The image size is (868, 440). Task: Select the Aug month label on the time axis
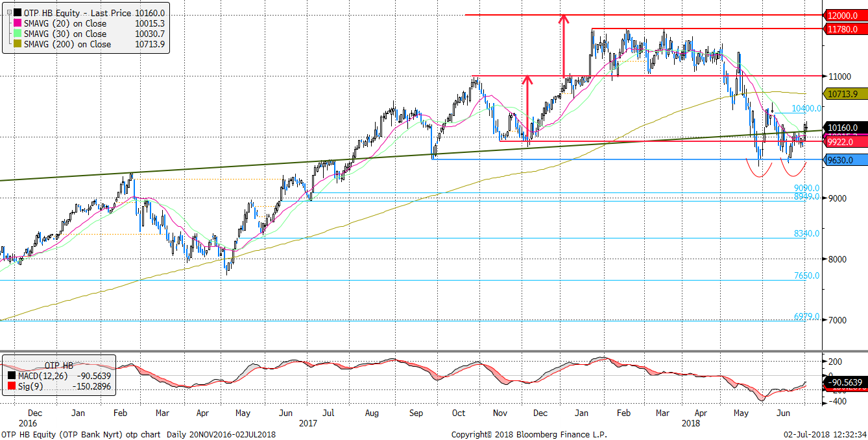[372, 412]
